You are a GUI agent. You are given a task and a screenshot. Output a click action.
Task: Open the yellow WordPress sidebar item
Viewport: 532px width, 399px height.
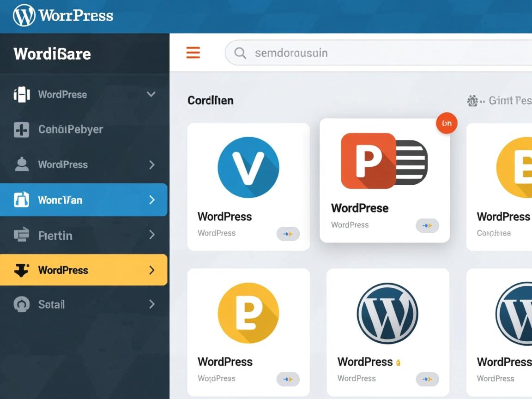click(x=84, y=270)
